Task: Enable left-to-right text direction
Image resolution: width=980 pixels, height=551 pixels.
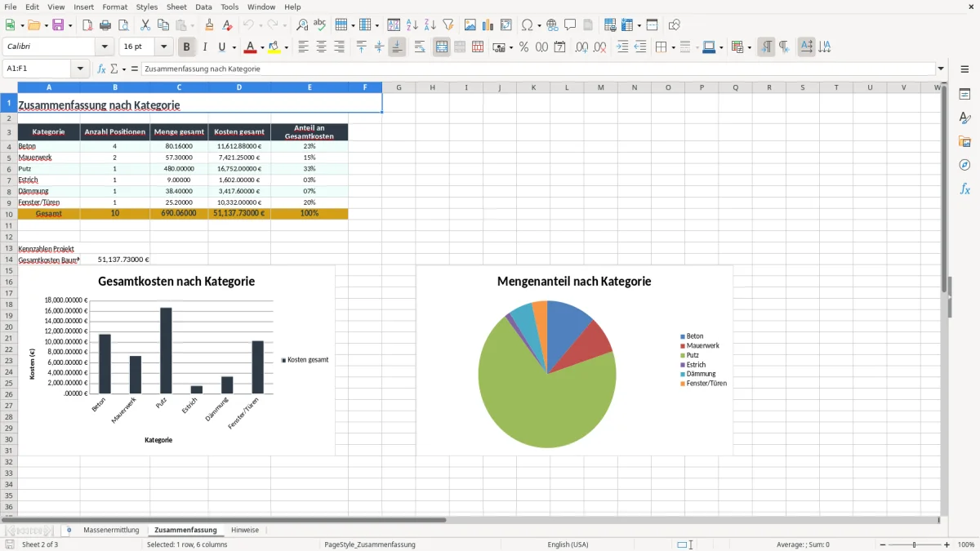Action: point(765,47)
